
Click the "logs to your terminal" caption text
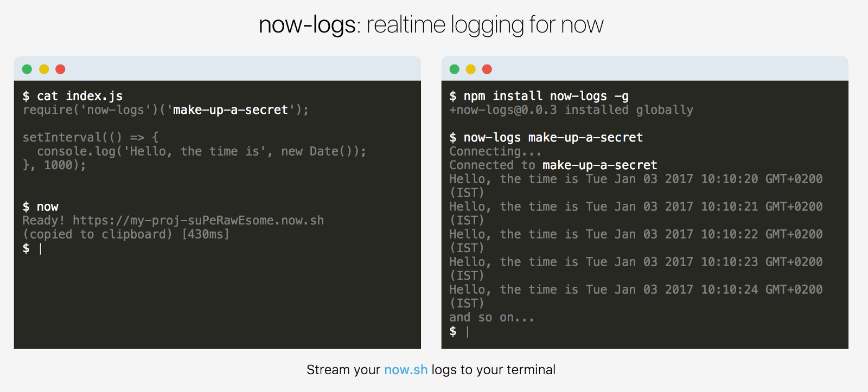tap(494, 370)
